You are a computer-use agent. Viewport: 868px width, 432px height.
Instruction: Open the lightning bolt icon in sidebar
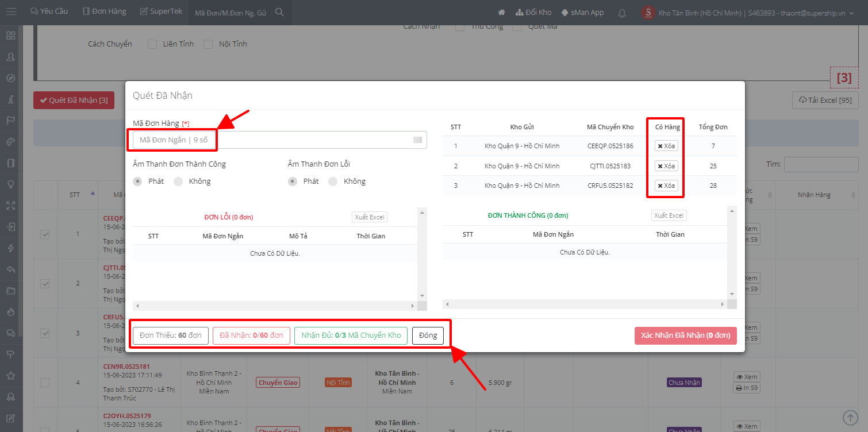tap(10, 248)
